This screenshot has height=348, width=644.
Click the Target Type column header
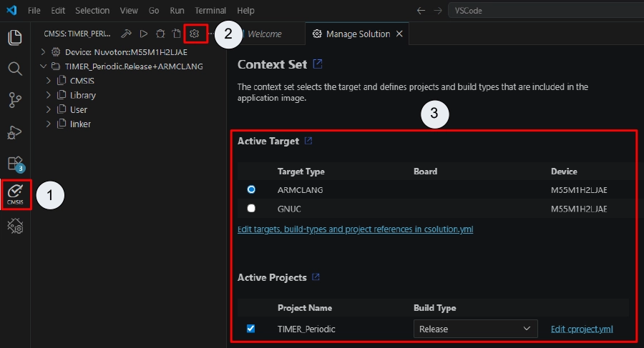[301, 171]
